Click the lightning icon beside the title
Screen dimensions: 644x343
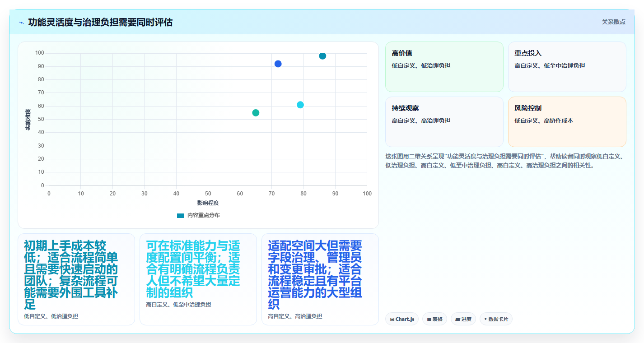coord(21,22)
